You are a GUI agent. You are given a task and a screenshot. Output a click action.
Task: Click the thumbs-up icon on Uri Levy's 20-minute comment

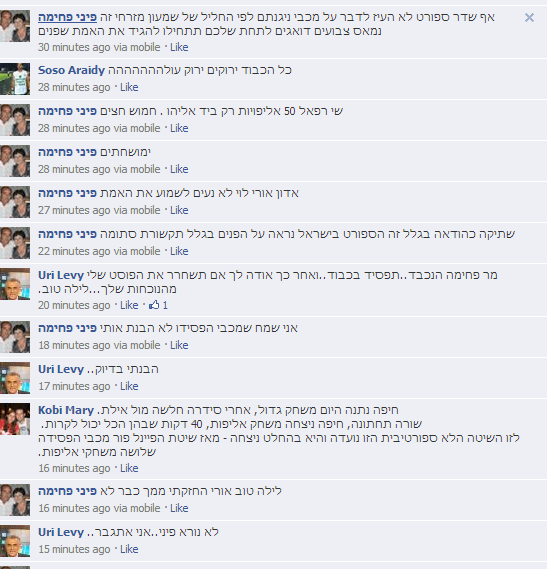pos(154,304)
